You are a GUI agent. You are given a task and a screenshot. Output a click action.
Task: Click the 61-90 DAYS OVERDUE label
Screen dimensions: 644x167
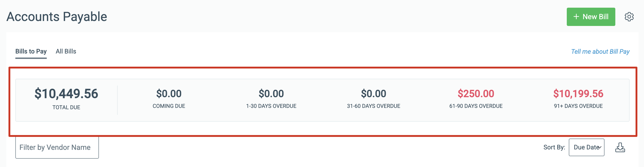pos(476,106)
